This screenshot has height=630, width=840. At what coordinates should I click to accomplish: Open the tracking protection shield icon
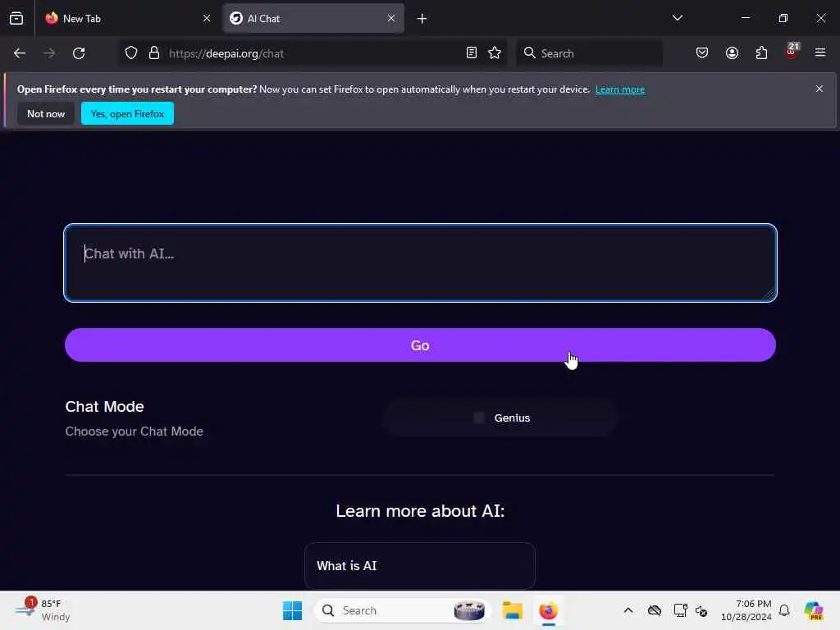[131, 53]
